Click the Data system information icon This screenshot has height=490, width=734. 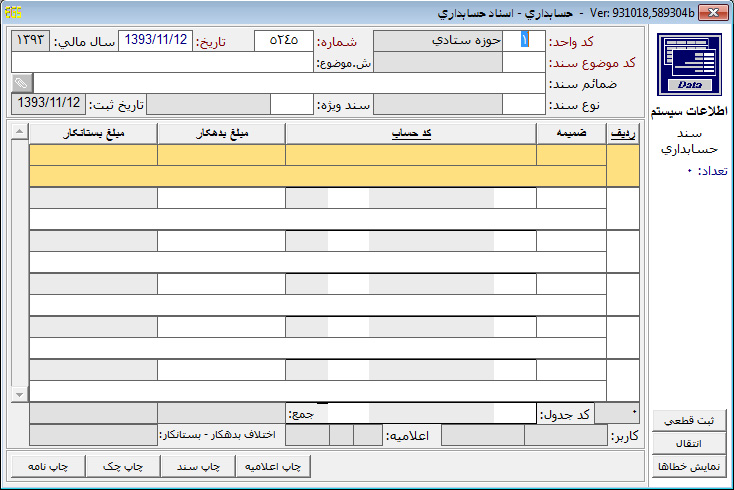click(x=689, y=64)
